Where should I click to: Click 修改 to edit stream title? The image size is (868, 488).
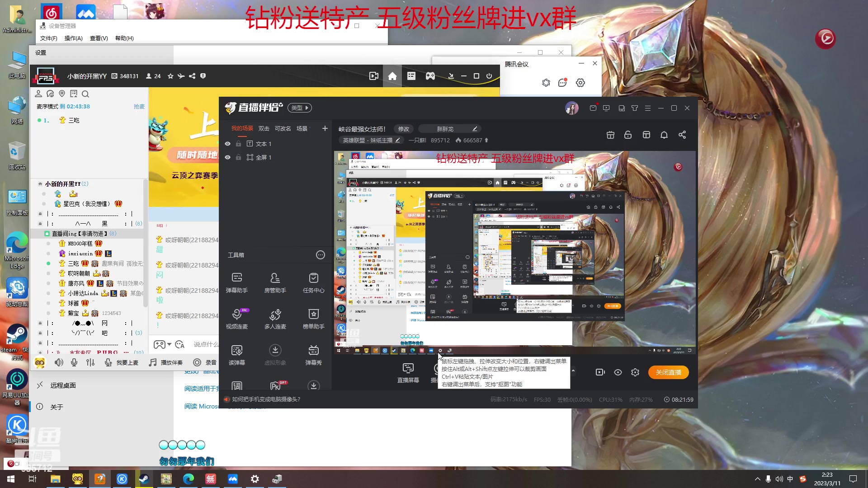pos(403,129)
